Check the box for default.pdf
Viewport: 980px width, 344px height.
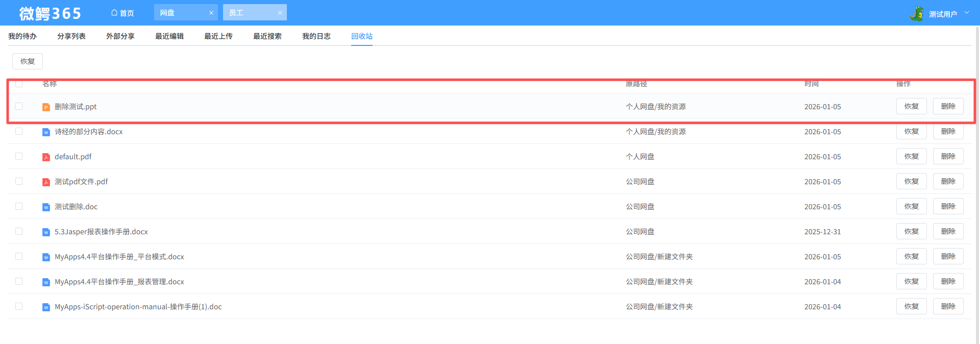[x=19, y=156]
